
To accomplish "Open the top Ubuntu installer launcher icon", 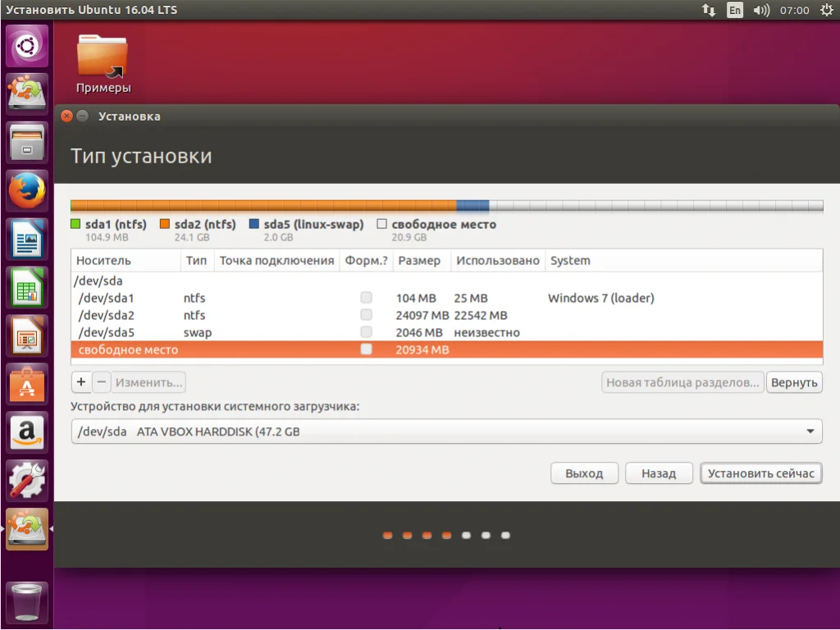I will [x=27, y=94].
